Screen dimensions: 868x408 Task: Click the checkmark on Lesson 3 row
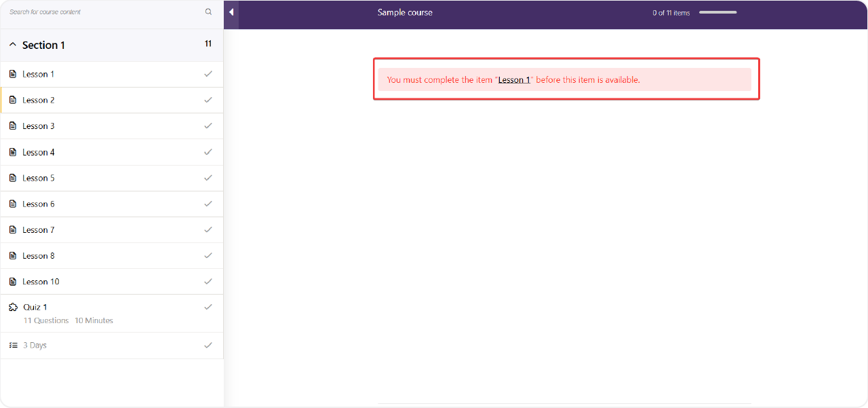(x=208, y=125)
